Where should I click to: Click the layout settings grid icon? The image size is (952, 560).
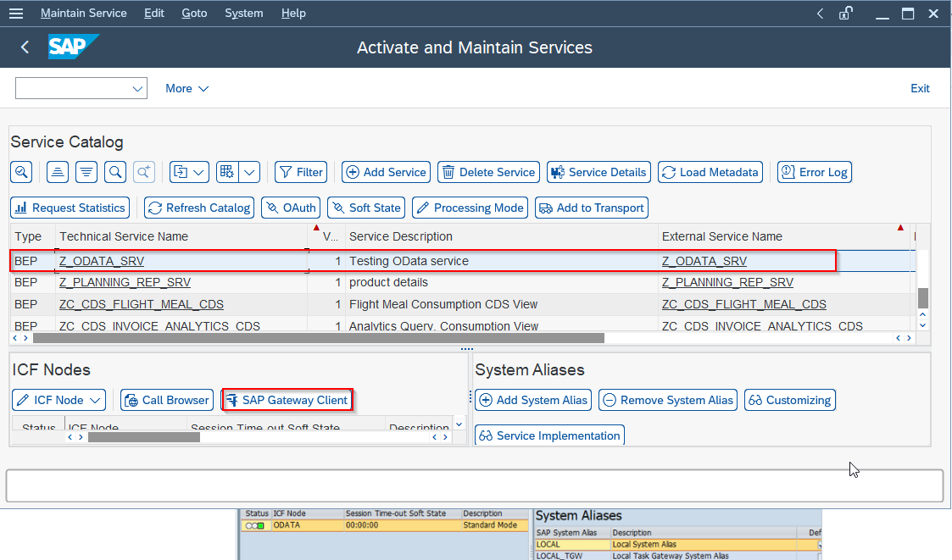coord(227,172)
